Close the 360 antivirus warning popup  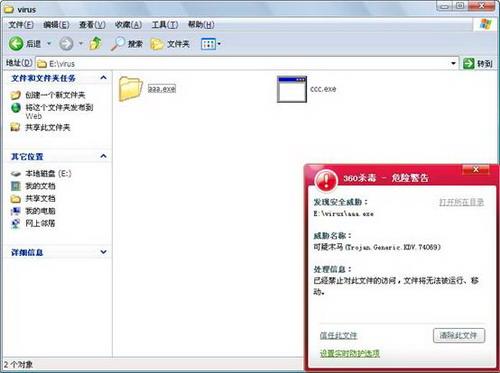[476, 169]
